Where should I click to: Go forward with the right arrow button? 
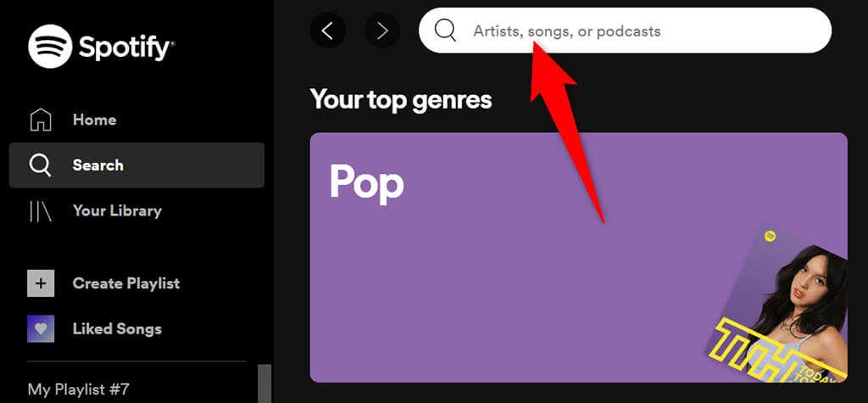pyautogui.click(x=382, y=31)
